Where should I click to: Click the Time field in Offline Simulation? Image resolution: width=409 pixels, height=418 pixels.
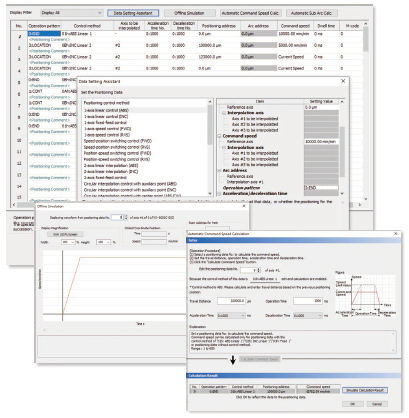coord(154,234)
